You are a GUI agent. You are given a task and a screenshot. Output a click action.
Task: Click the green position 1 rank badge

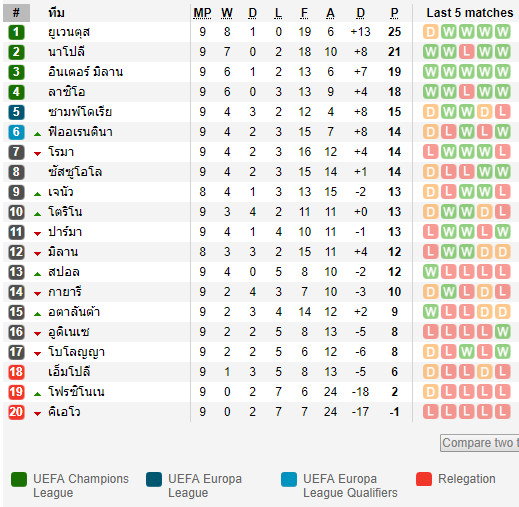click(16, 32)
